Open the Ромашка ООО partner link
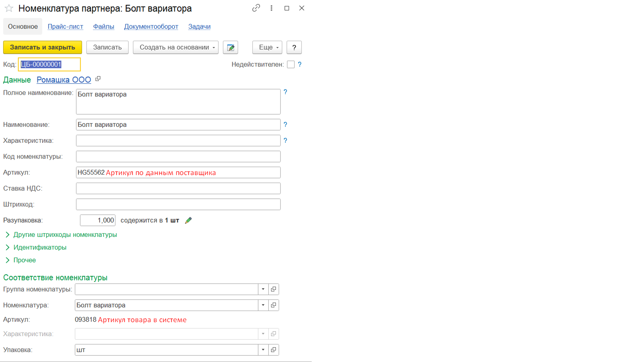The image size is (644, 362). click(64, 80)
